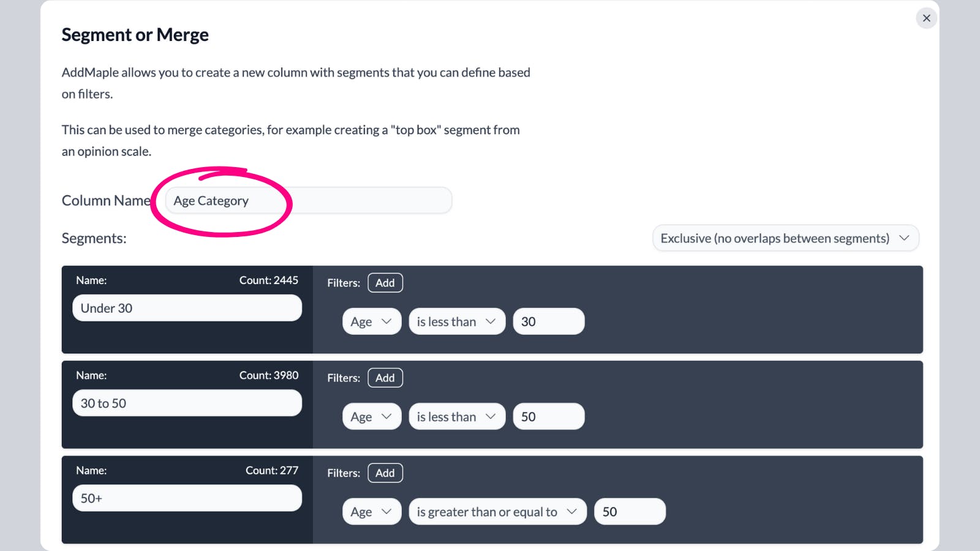This screenshot has width=980, height=551.
Task: Add a filter to the 50+ segment
Action: 385,473
